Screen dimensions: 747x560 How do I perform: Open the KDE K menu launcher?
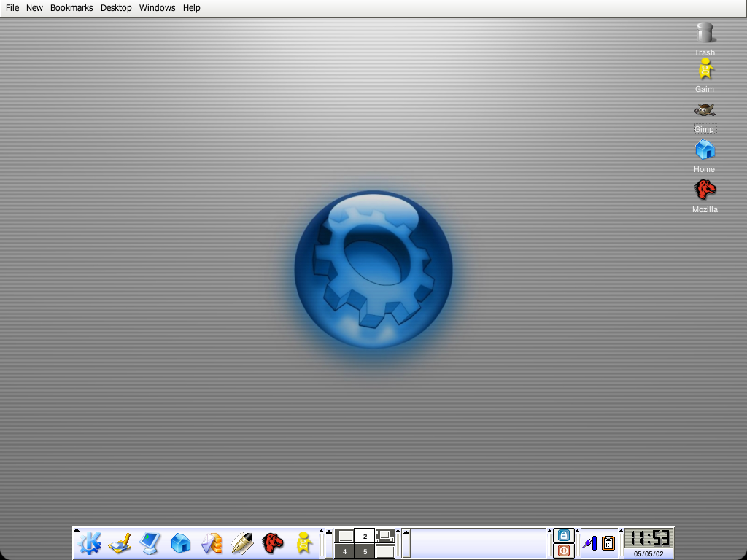tap(90, 543)
